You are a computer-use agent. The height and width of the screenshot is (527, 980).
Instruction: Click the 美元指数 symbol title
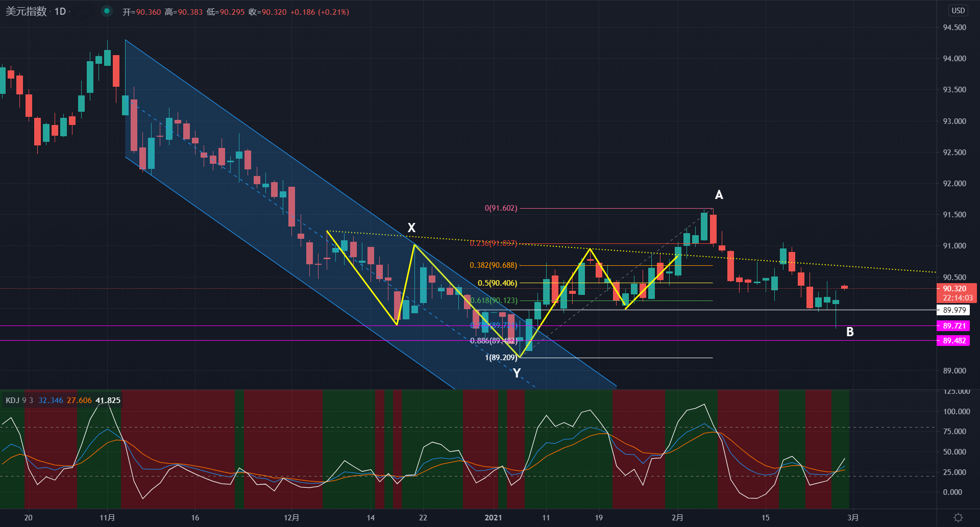coord(26,11)
